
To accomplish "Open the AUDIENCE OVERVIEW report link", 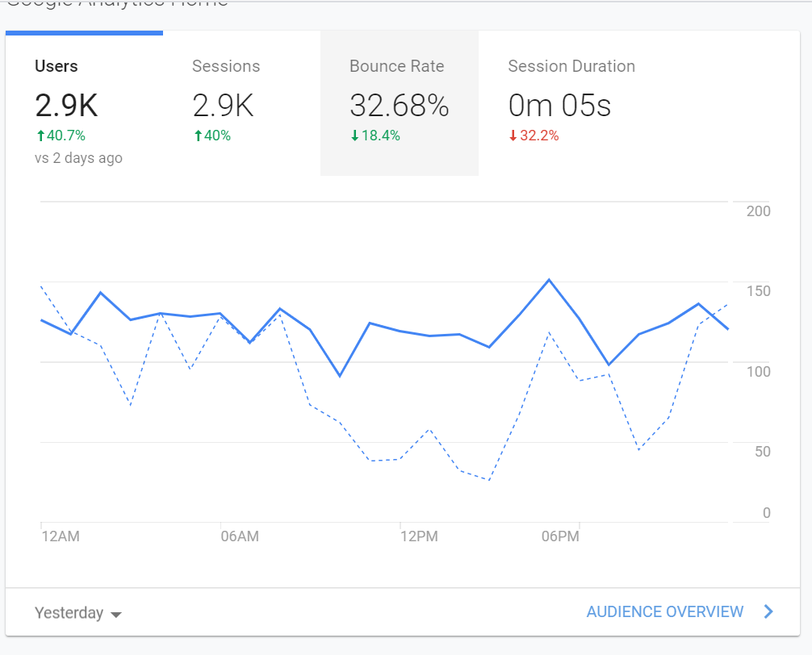I will pos(664,611).
